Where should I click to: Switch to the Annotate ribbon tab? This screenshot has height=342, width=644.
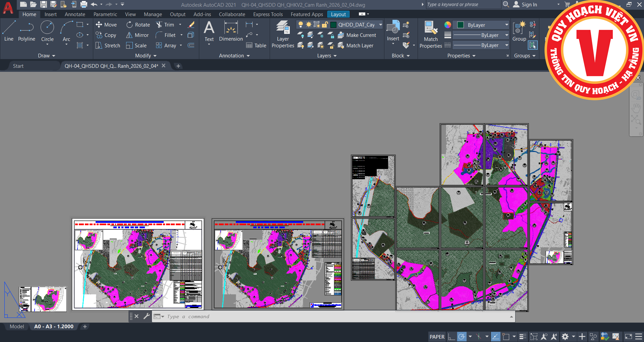click(75, 14)
